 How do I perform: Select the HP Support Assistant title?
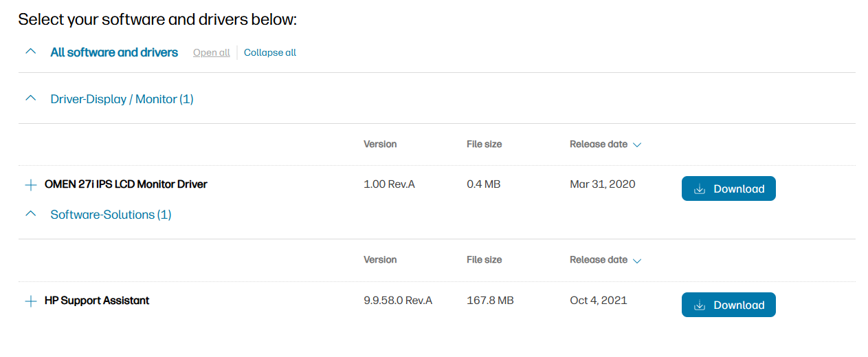[x=97, y=301]
